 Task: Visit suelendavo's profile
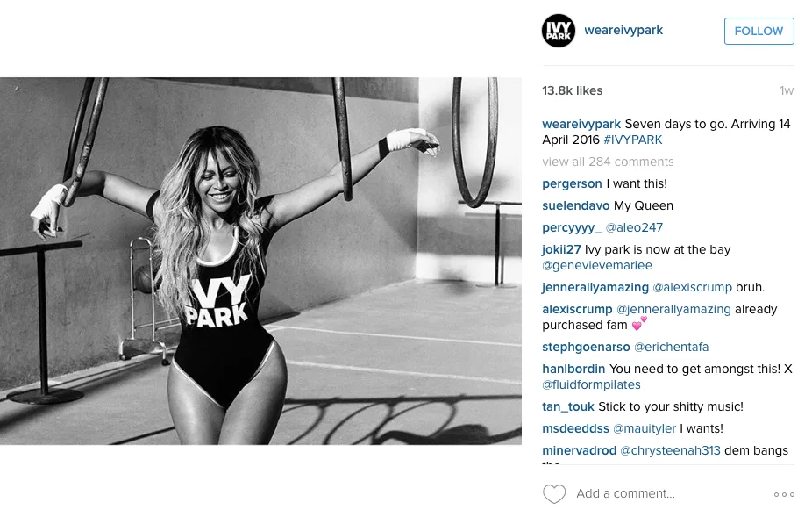(x=576, y=205)
